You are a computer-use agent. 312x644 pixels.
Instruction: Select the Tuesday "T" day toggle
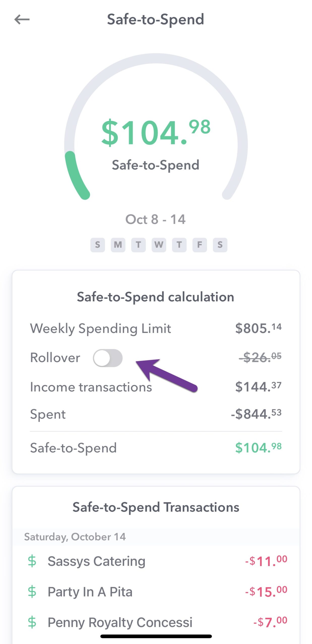point(138,244)
